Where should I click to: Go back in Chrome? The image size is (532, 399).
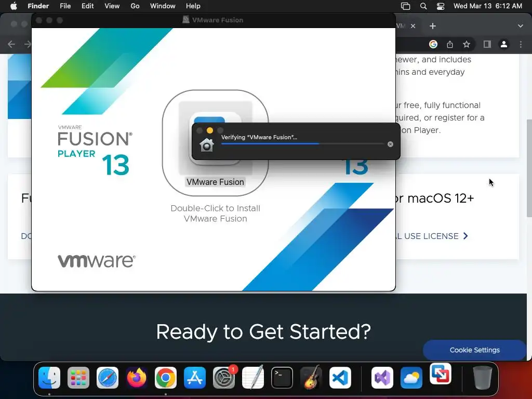[11, 44]
